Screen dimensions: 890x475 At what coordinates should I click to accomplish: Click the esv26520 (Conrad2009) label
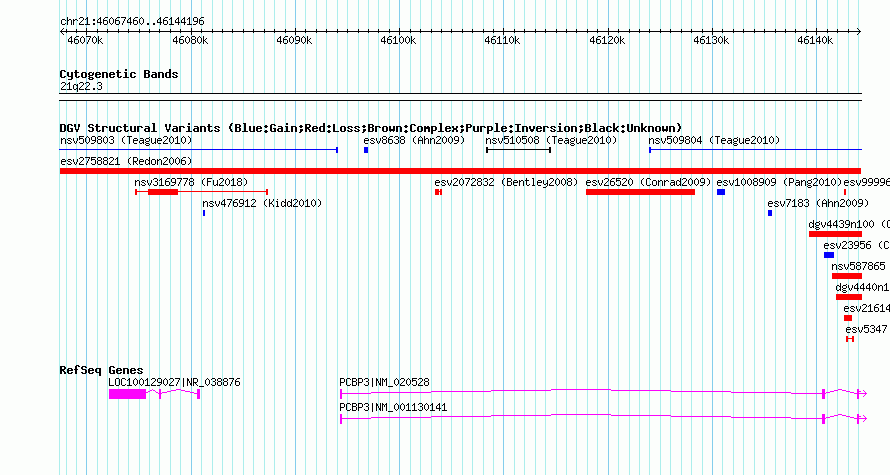[x=648, y=182]
